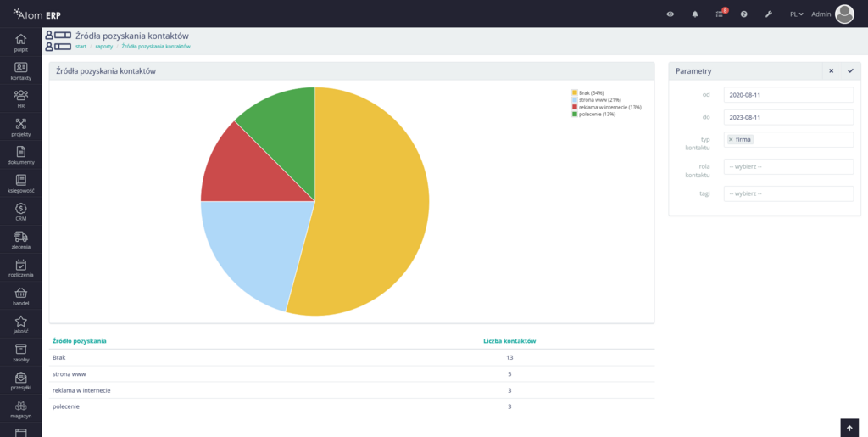The width and height of the screenshot is (868, 437).
Task: Open the HR module icon
Action: pyautogui.click(x=21, y=97)
